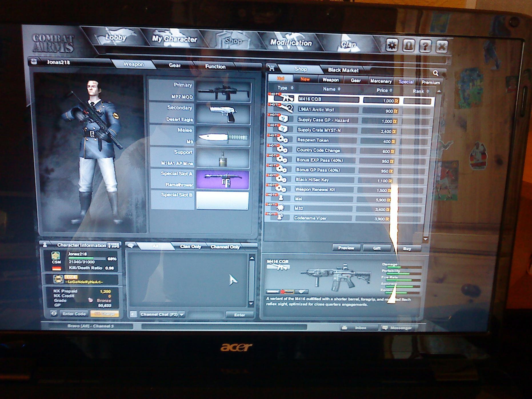Sort shop list by Type
Screen dimensions: 532x399
tap(285, 88)
